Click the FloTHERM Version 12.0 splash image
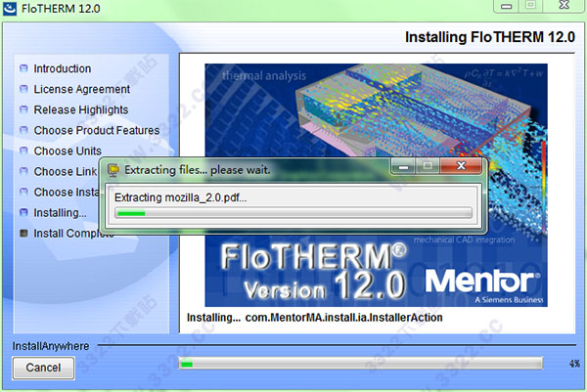This screenshot has height=392, width=587. coord(376,185)
